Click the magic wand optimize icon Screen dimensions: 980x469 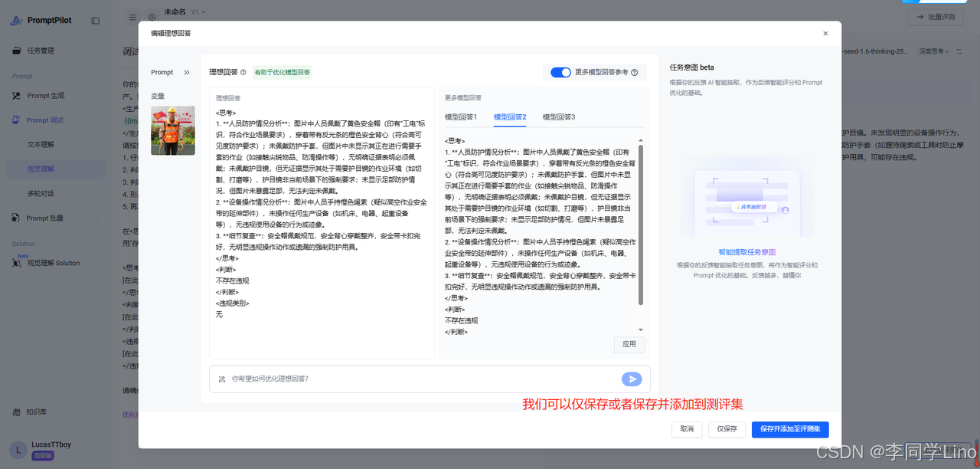point(222,379)
